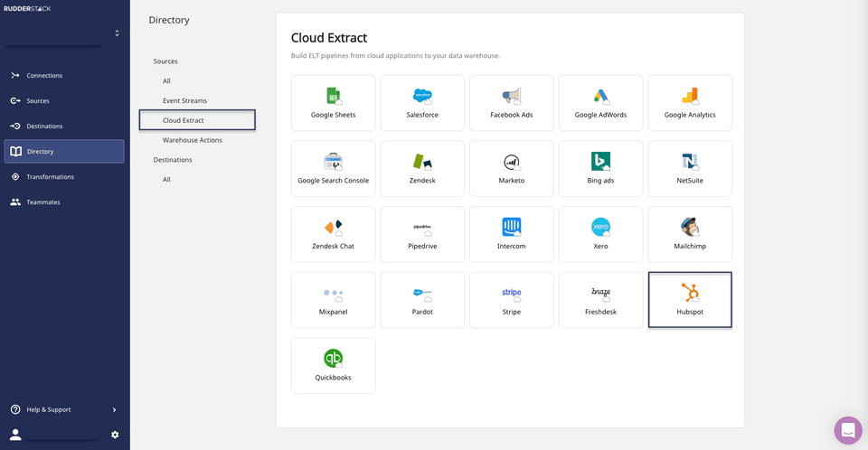Viewport: 868px width, 450px height.
Task: Select the Hubspot source tile
Action: click(690, 300)
